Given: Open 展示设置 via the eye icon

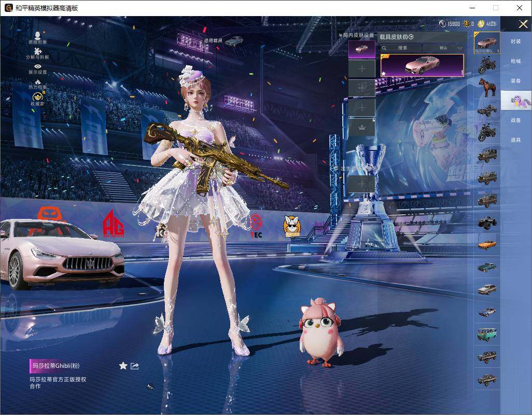Looking at the screenshot, I should point(37,66).
